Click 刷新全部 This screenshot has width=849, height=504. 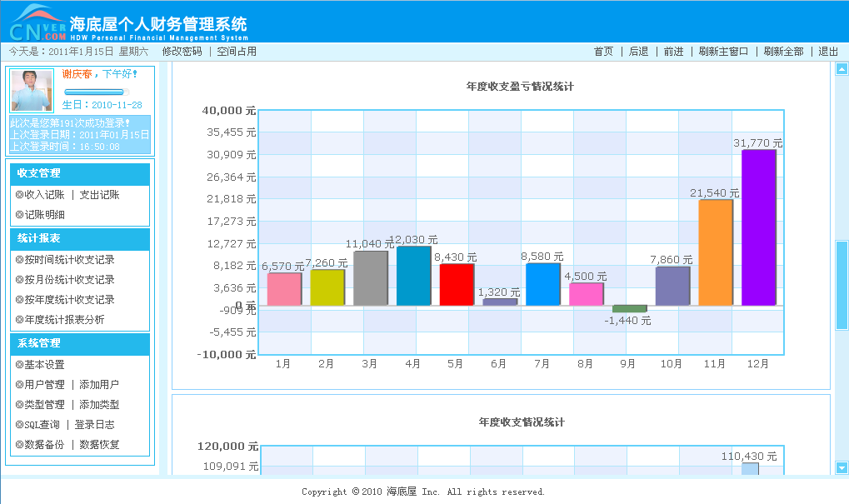783,52
